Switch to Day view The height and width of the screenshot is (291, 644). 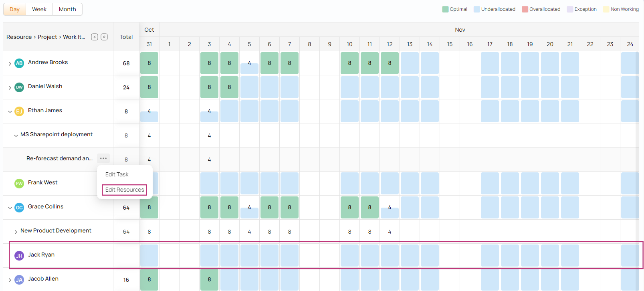click(x=15, y=9)
